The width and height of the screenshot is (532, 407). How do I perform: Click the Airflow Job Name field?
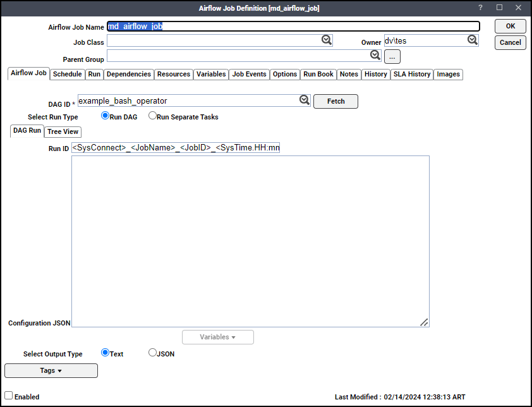coord(293,26)
